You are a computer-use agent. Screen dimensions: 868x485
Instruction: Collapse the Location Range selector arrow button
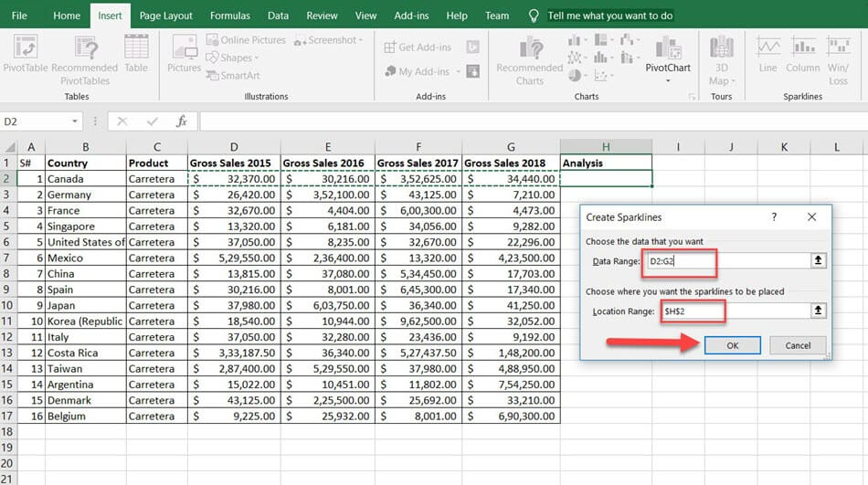[x=819, y=311]
